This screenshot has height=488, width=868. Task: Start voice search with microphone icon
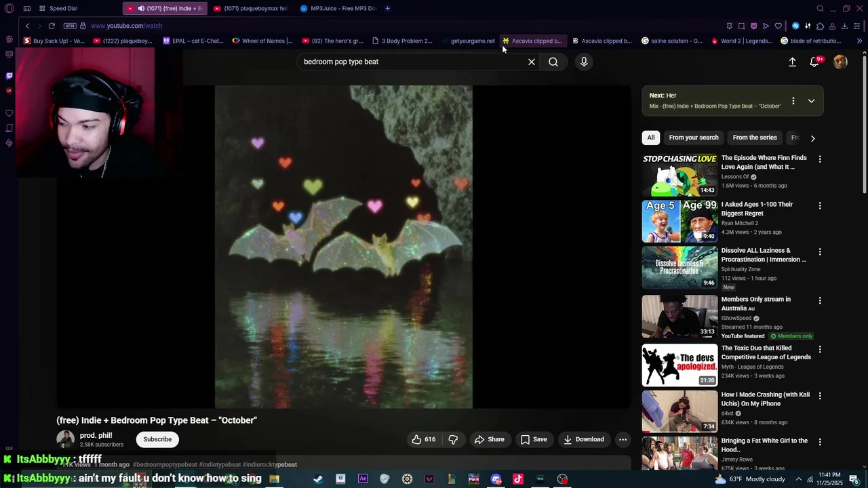[x=584, y=62]
